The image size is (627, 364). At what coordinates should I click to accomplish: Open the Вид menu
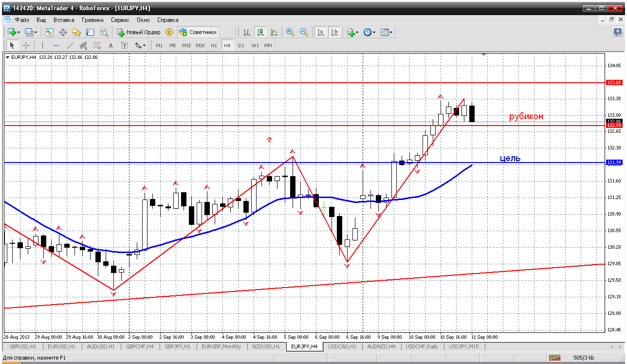[x=41, y=20]
